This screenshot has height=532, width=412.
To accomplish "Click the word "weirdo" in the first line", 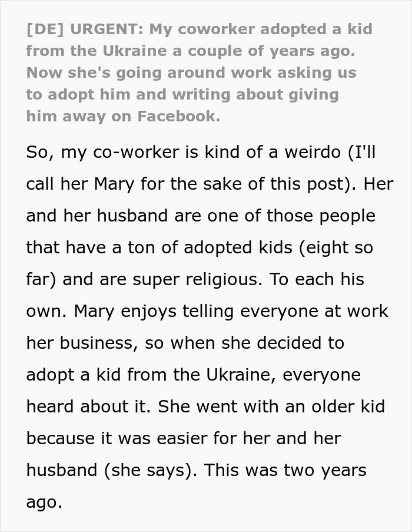I will [x=313, y=152].
